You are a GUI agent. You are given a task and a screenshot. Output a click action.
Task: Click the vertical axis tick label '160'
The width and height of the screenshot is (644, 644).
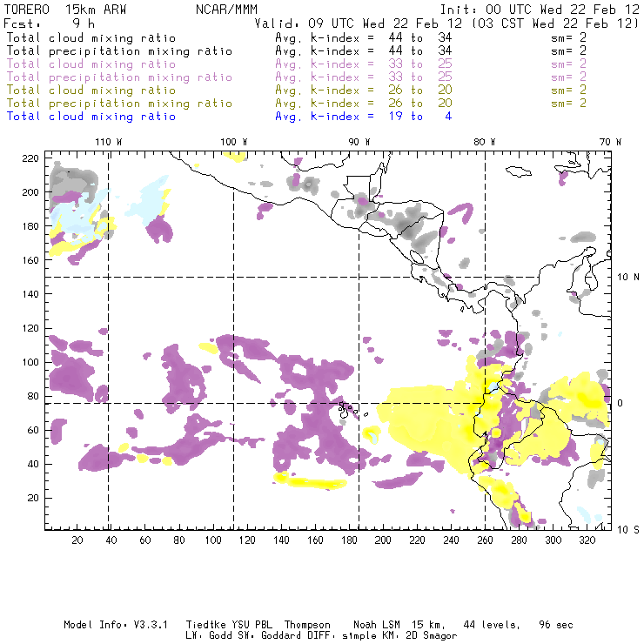coord(30,260)
